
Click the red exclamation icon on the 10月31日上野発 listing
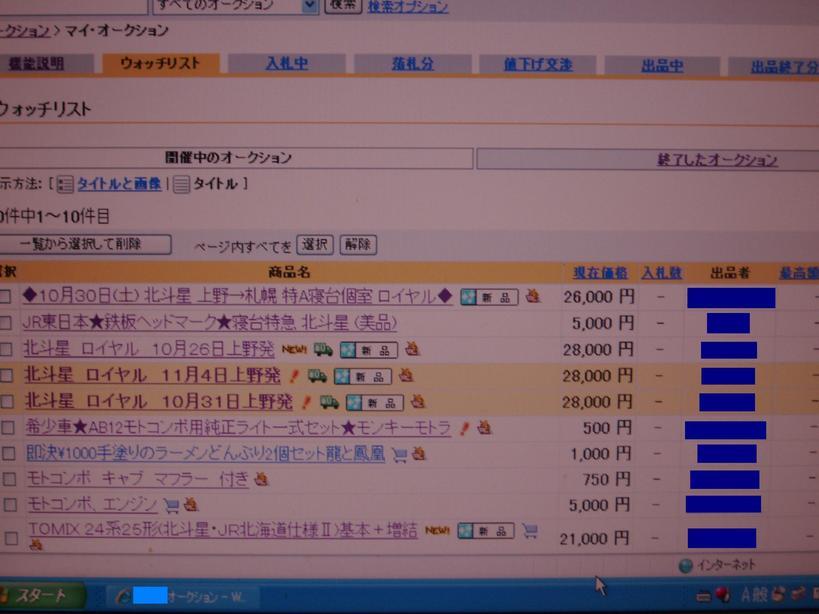click(307, 402)
